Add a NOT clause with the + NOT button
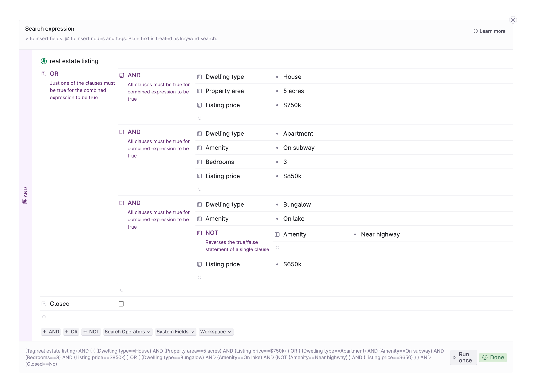The height and width of the screenshot is (392, 534). pyautogui.click(x=91, y=332)
